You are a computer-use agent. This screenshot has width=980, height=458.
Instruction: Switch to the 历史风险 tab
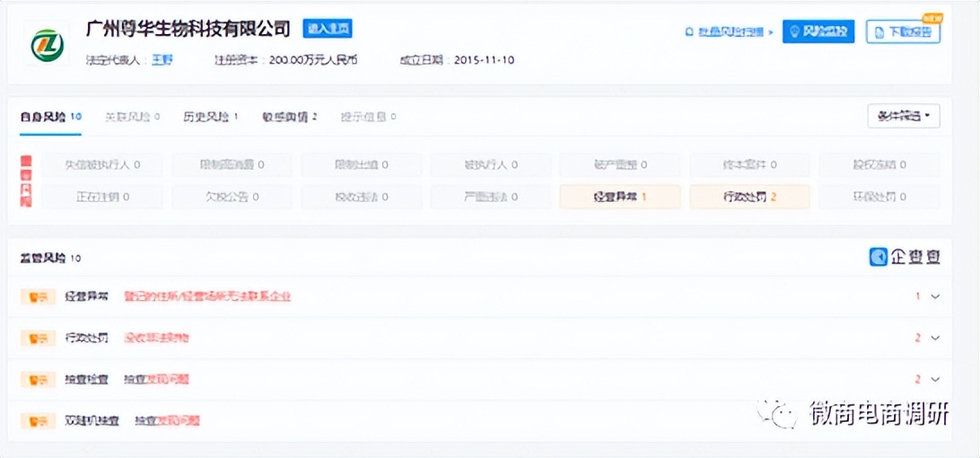[x=210, y=117]
